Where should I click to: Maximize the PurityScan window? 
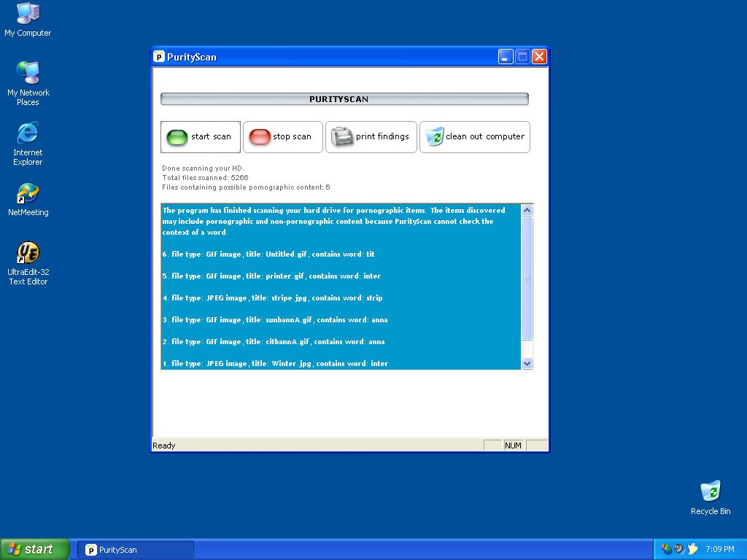coord(522,57)
